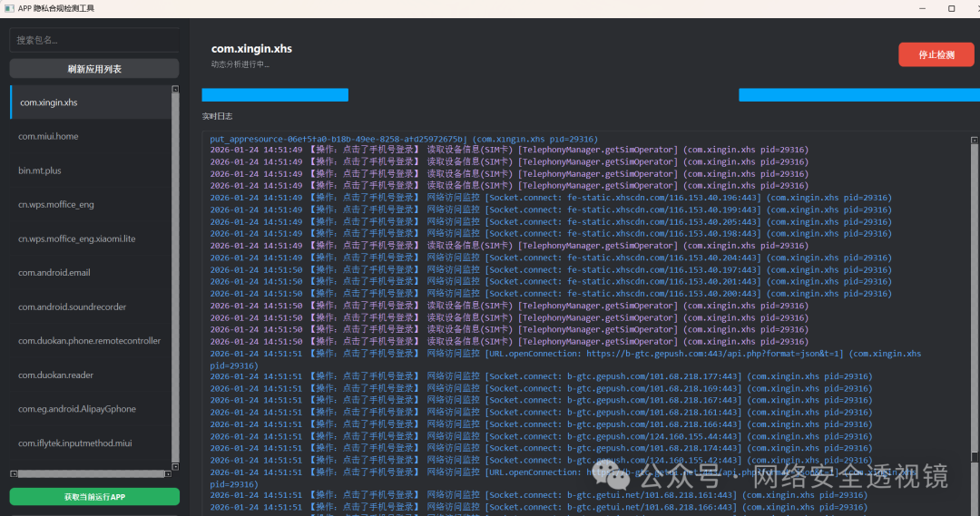Click log panel scrollbar up arrow

(x=975, y=141)
